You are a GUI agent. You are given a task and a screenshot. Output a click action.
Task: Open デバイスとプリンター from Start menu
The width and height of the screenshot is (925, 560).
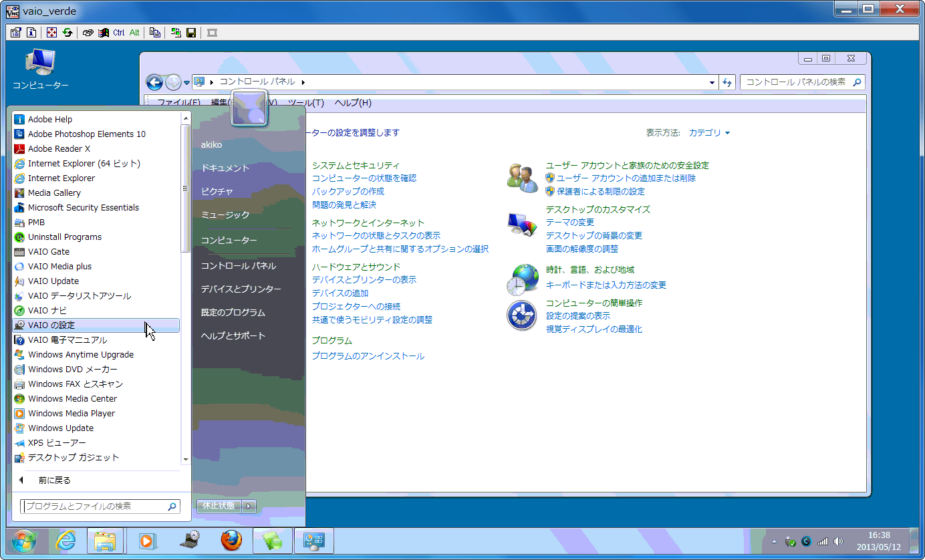(x=241, y=289)
